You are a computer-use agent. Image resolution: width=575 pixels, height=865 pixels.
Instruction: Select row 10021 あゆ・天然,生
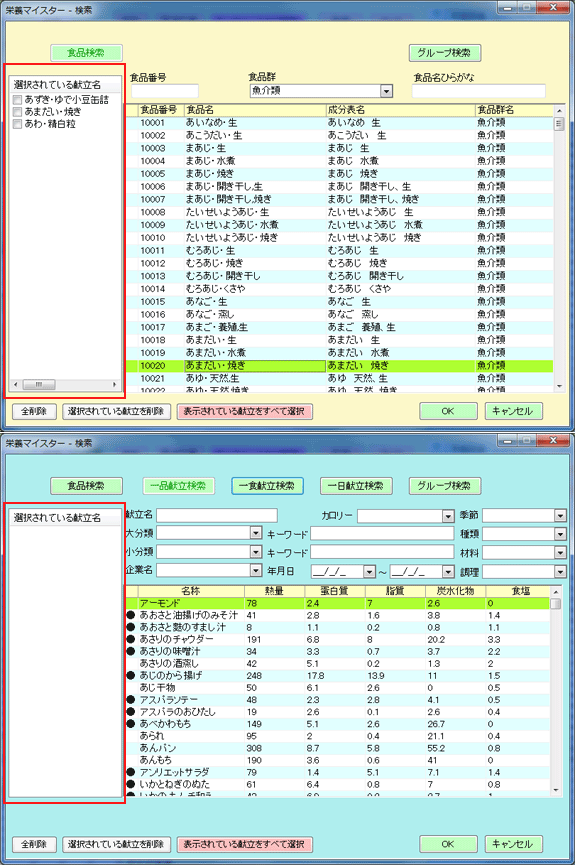point(340,378)
